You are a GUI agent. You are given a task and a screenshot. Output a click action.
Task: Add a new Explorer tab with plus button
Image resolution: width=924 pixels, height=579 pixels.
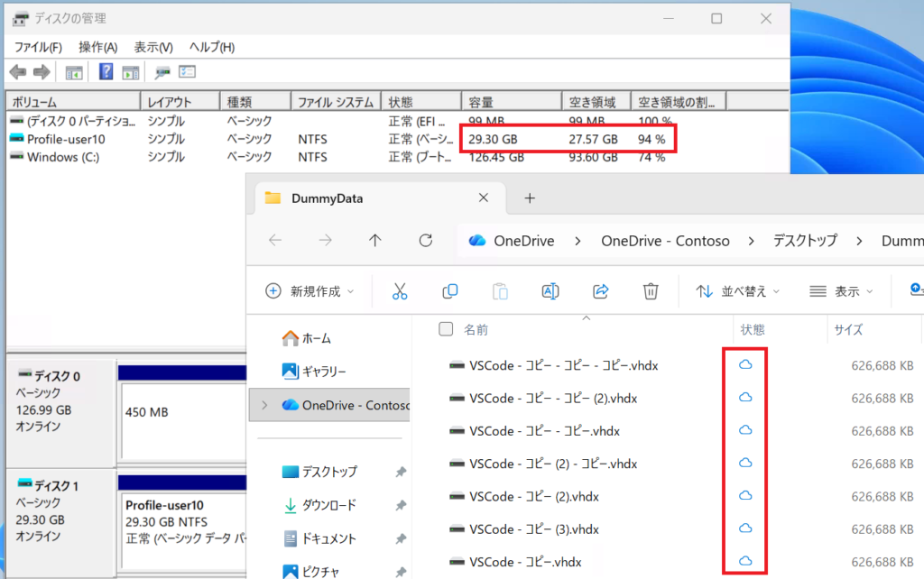530,198
